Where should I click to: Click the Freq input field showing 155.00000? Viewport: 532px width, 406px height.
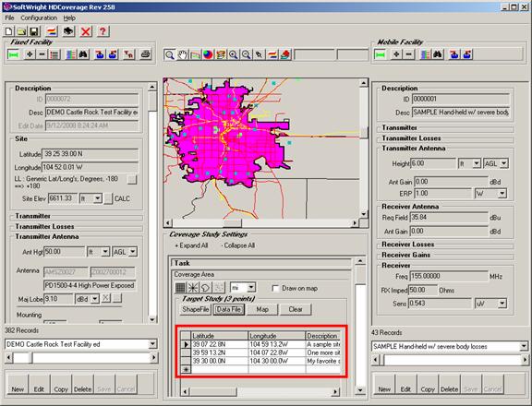449,276
